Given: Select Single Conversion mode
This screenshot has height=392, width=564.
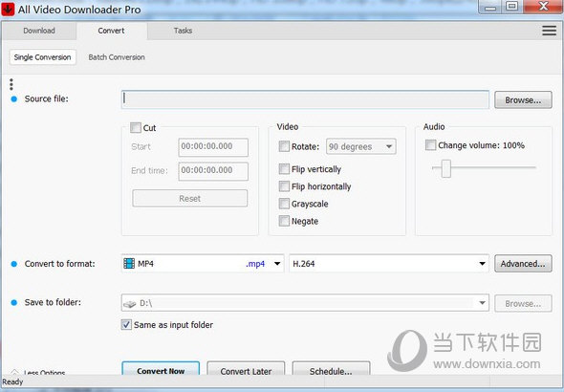Looking at the screenshot, I should click(x=42, y=57).
